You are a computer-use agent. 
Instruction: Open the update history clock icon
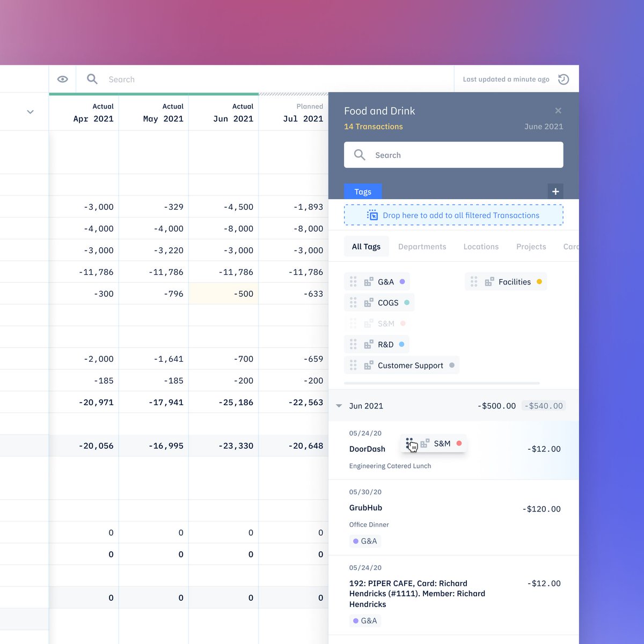(563, 79)
